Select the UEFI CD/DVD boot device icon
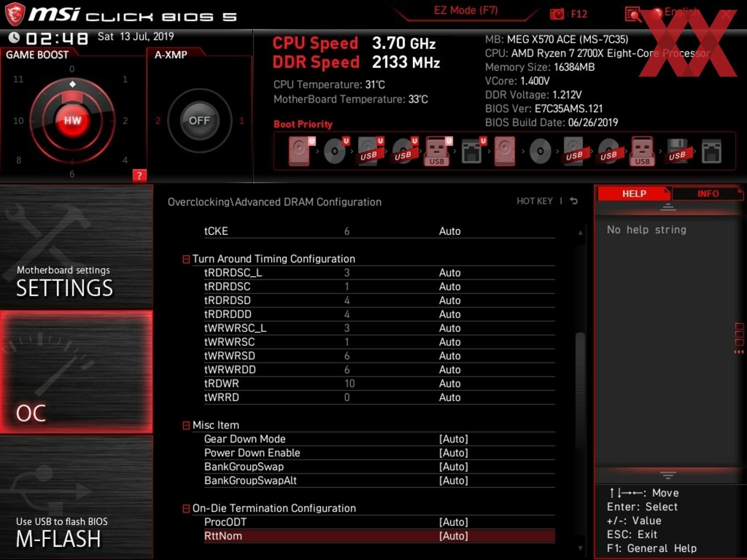The height and width of the screenshot is (560, 747). [x=336, y=151]
